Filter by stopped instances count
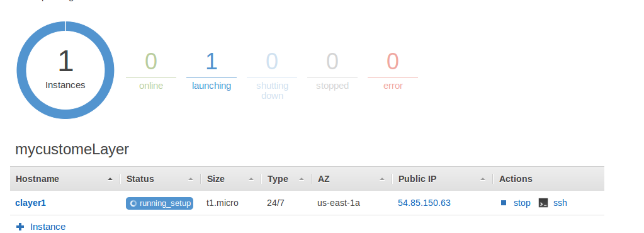644x233 pixels. (332, 70)
